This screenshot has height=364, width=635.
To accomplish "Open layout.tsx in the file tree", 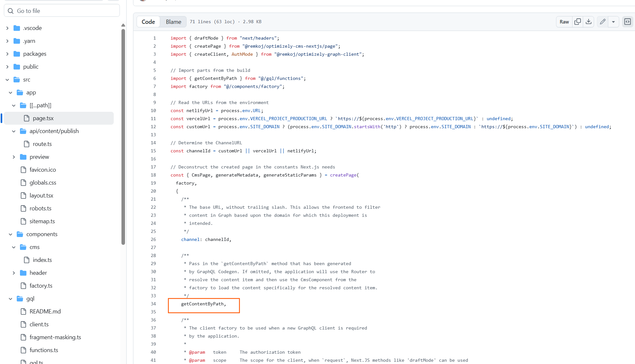I will (x=41, y=196).
